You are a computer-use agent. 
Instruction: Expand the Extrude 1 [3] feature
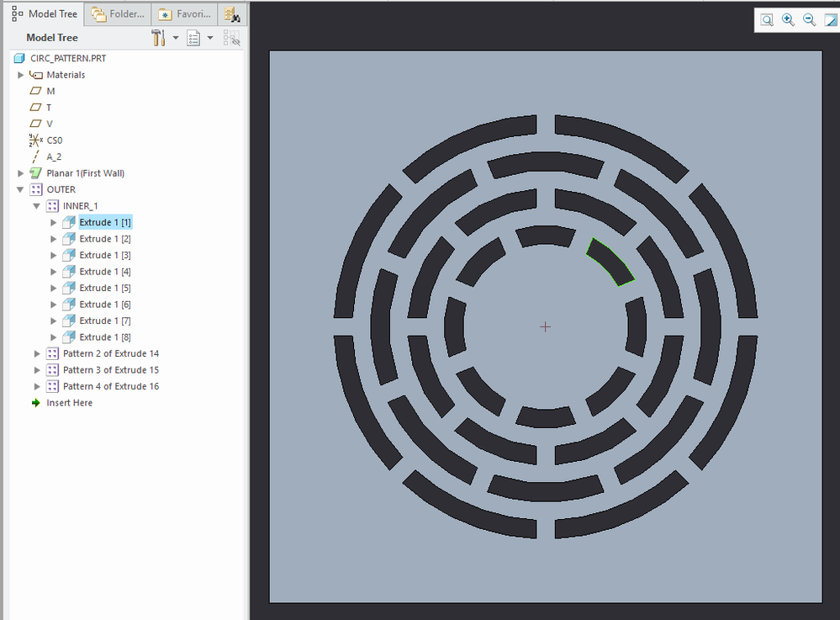pyautogui.click(x=53, y=255)
